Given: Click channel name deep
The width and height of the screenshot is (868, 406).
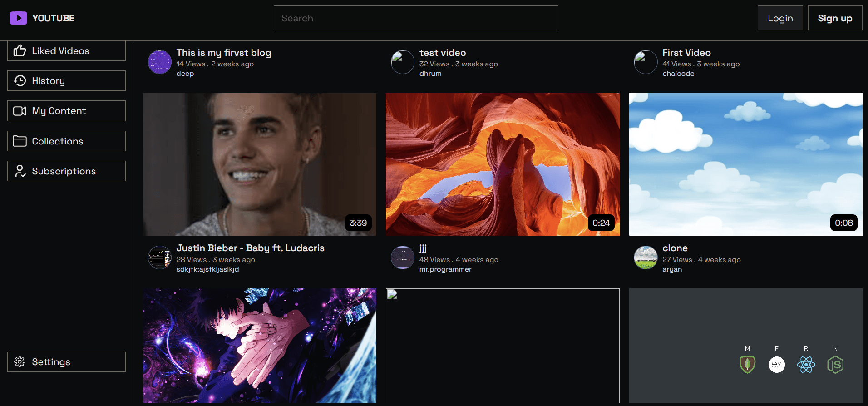Looking at the screenshot, I should tap(185, 74).
